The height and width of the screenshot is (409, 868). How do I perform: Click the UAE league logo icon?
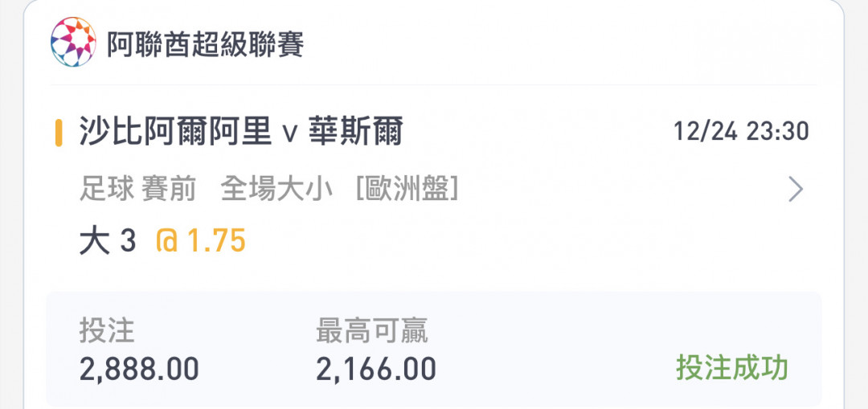tap(73, 42)
